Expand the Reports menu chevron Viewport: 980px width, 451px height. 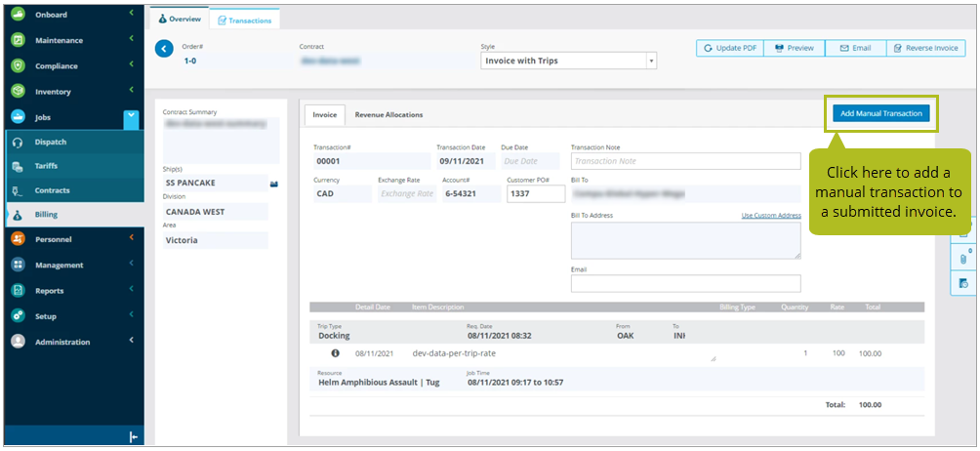click(x=132, y=289)
